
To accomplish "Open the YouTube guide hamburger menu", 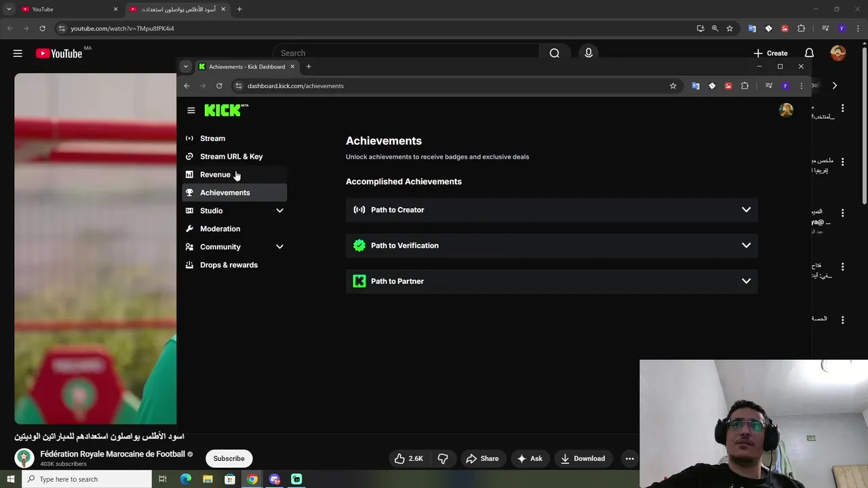I will [x=18, y=54].
